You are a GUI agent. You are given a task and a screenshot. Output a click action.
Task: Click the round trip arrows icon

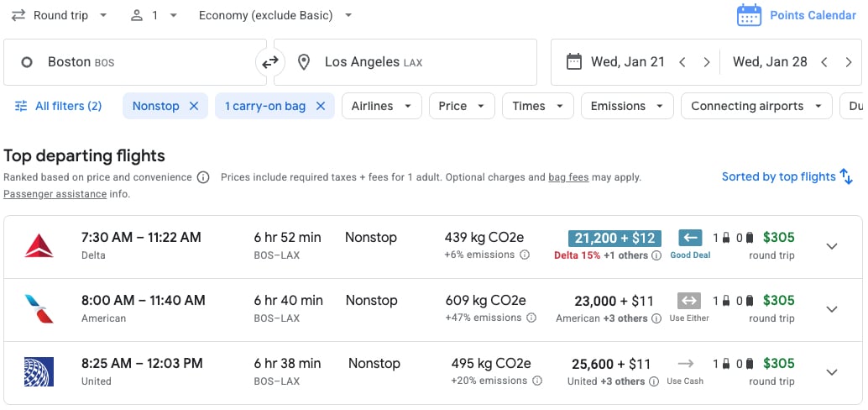click(x=18, y=15)
